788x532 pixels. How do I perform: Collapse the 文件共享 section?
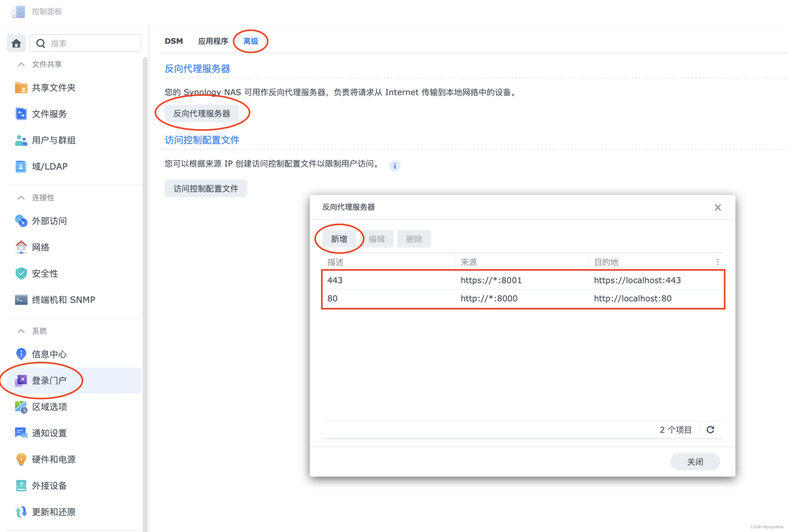[21, 63]
